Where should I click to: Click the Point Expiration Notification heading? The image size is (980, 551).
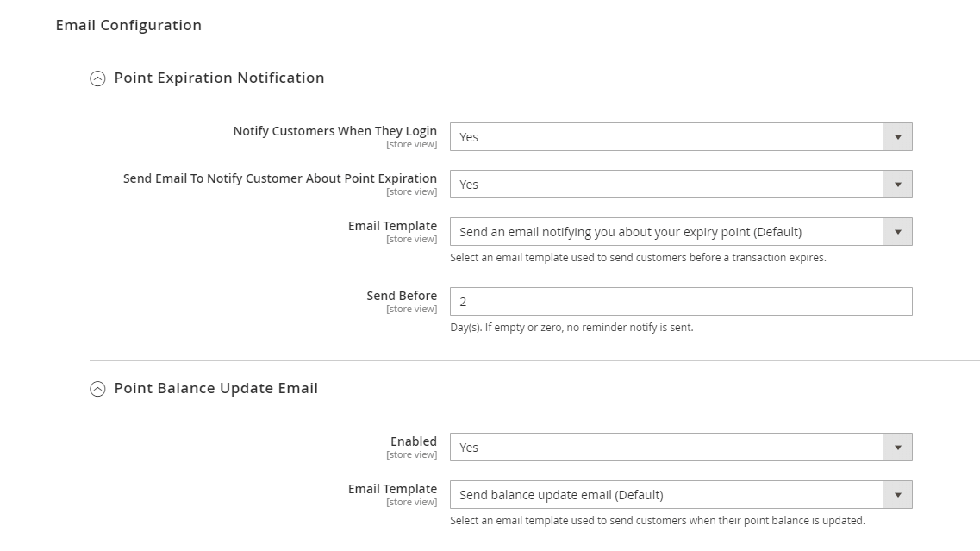[219, 78]
